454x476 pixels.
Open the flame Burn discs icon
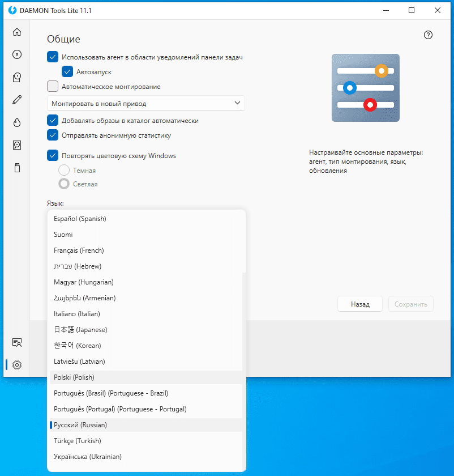pyautogui.click(x=17, y=122)
